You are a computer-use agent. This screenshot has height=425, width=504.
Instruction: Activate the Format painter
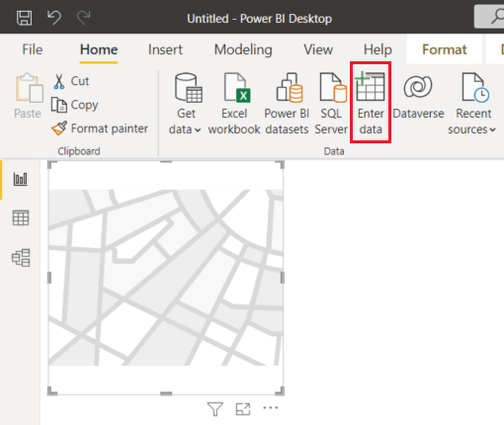pyautogui.click(x=100, y=128)
